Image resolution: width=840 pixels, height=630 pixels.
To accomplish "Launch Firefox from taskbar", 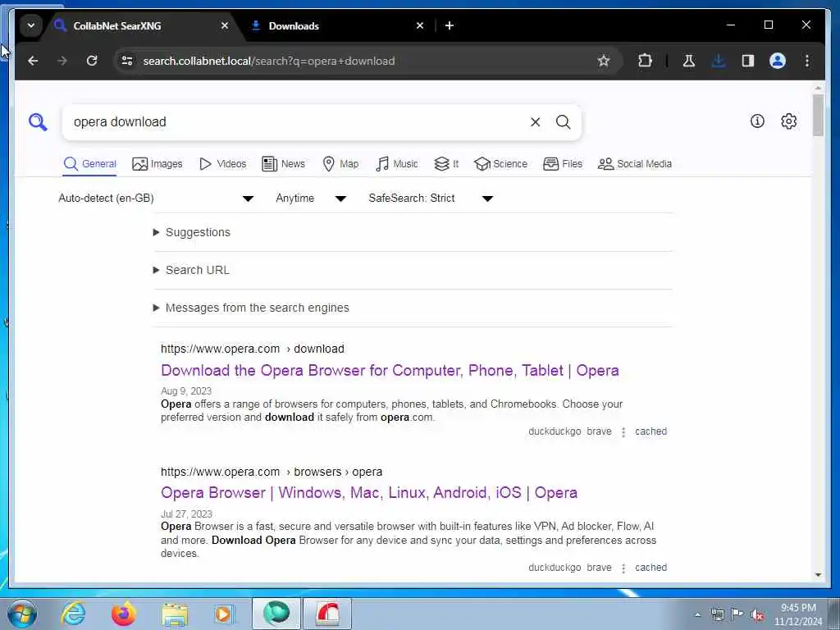I will (x=123, y=614).
